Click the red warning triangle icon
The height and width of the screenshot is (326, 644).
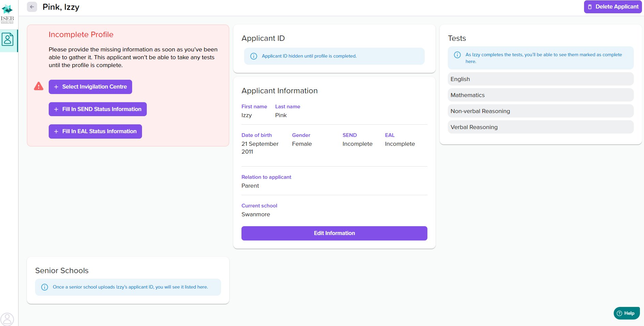point(39,86)
